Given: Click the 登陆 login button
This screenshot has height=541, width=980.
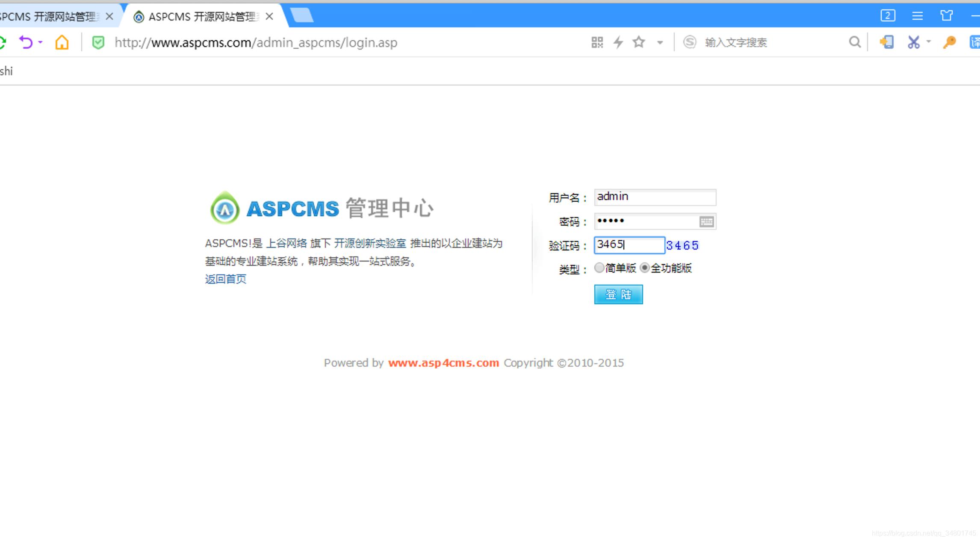Looking at the screenshot, I should 618,294.
